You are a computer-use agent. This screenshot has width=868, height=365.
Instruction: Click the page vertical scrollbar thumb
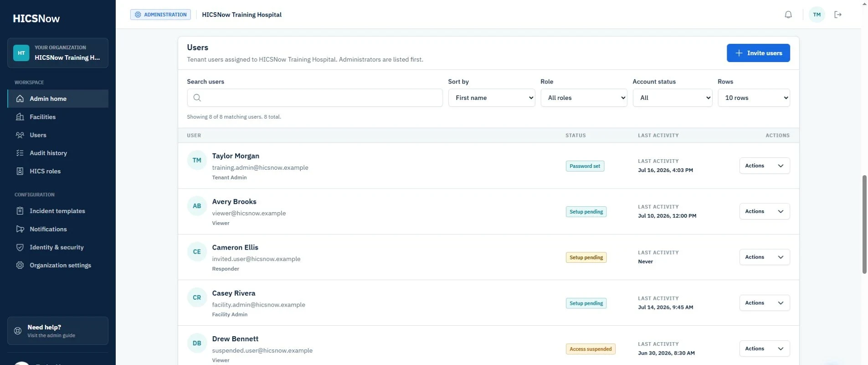pos(864,224)
